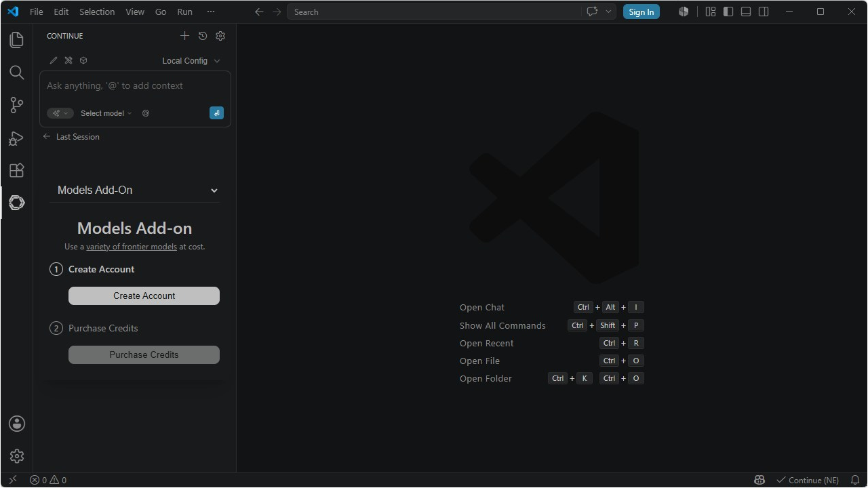
Task: Open Customize Layout icon
Action: (x=711, y=12)
